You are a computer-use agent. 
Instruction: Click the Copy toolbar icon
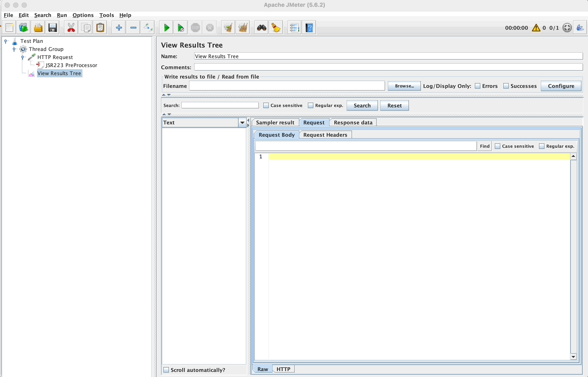[x=86, y=28]
